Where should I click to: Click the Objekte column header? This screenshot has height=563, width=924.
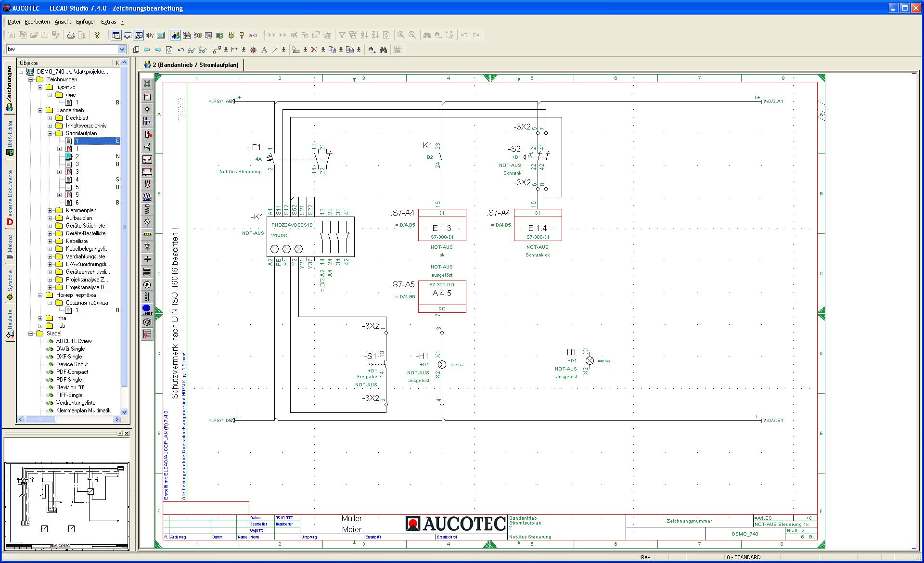[x=65, y=63]
